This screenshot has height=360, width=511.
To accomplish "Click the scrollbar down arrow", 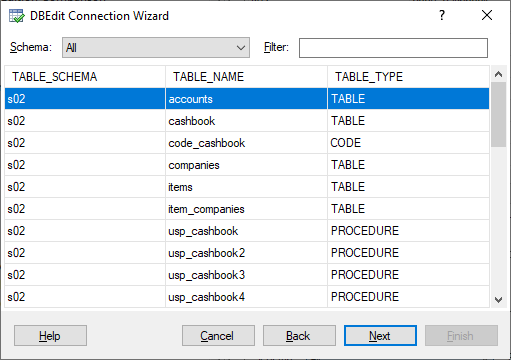I will point(498,300).
